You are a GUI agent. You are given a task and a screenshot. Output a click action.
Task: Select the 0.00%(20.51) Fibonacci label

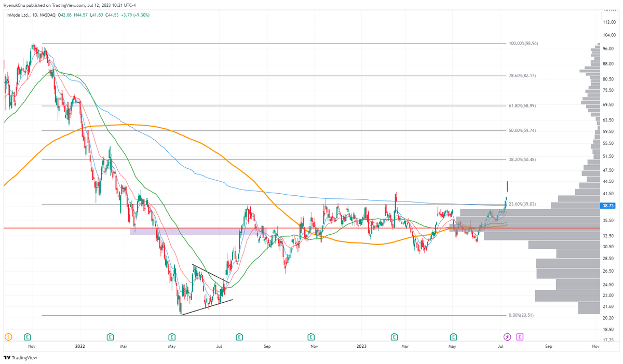pyautogui.click(x=521, y=315)
